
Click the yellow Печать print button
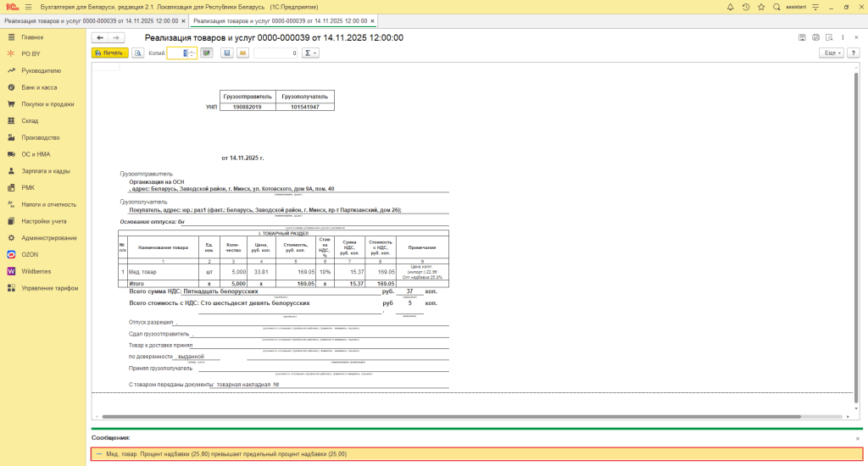108,53
